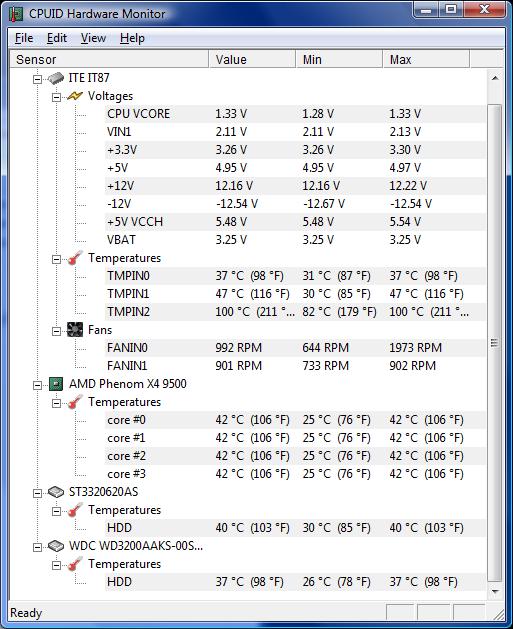Select the Fans icon under ITE IT87
Viewport: 513px width, 629px height.
(x=75, y=330)
